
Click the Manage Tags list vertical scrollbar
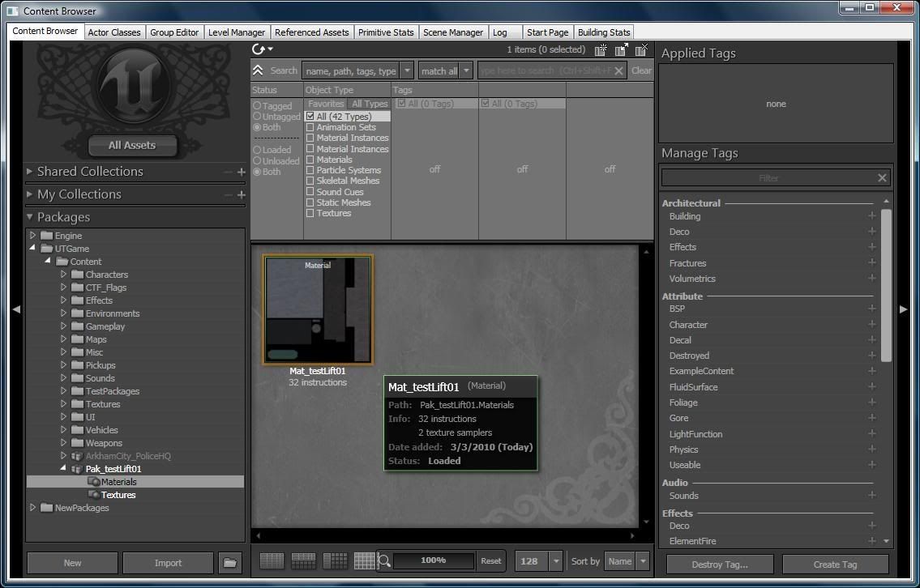(886, 284)
